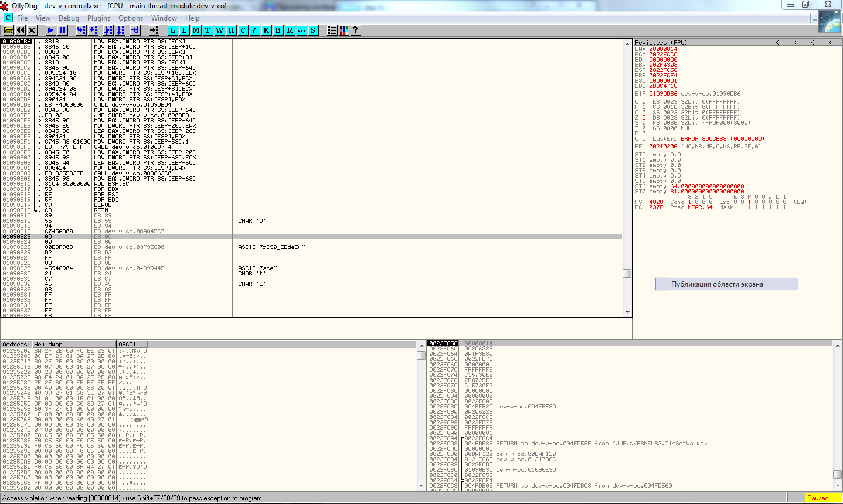The width and height of the screenshot is (843, 504).
Task: Select the RETN instruction line
Action: (311, 210)
